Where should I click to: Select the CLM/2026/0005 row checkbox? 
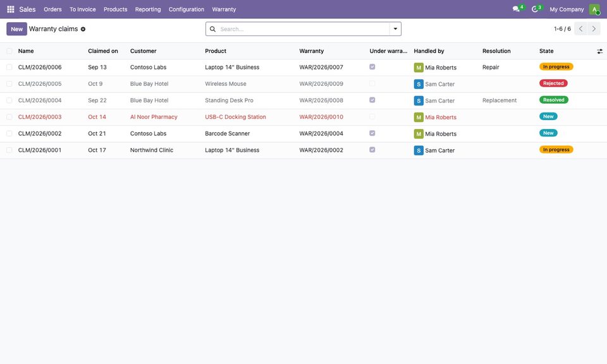[x=9, y=84]
